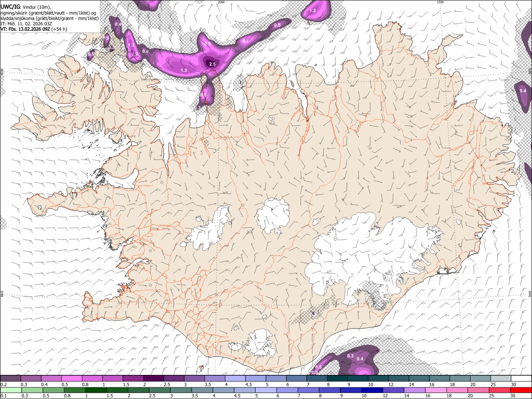Click the '0.3' value south of Iceland
Image resolution: width=532 pixels, height=399 pixels.
pos(350,356)
